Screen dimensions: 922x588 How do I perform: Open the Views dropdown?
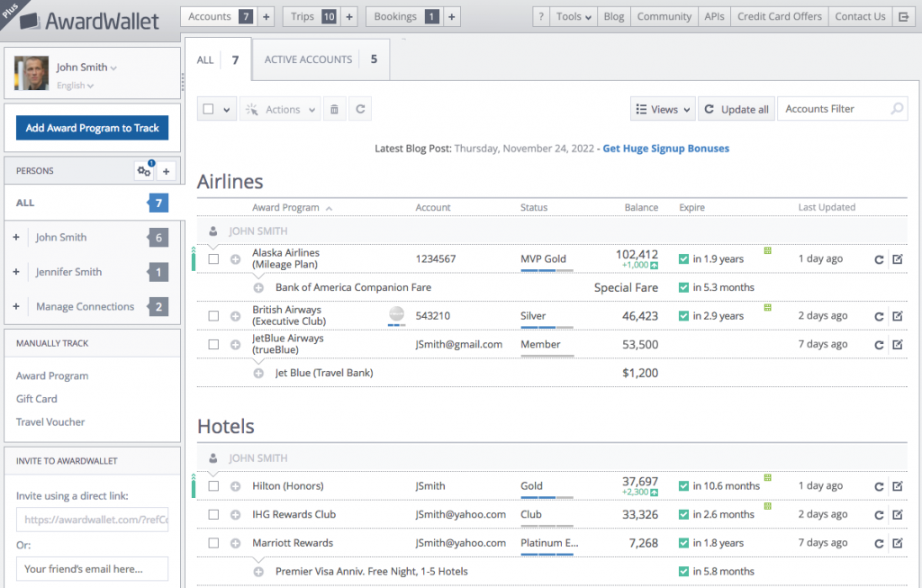pyautogui.click(x=663, y=109)
